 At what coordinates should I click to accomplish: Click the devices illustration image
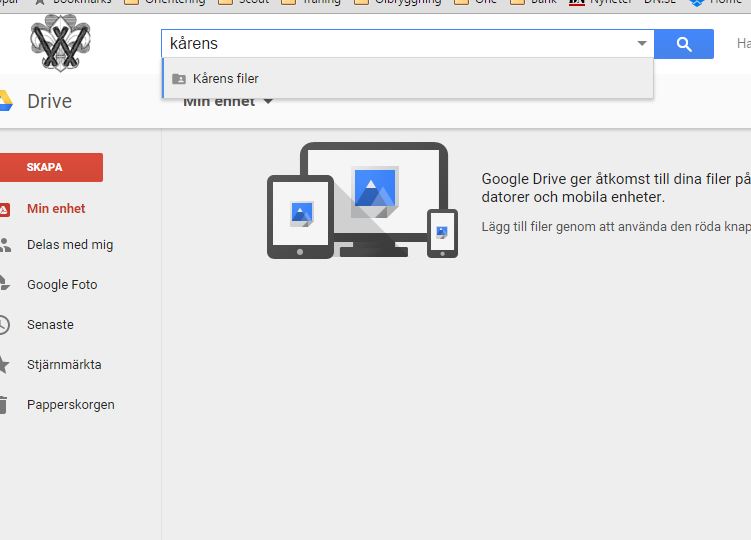(363, 200)
